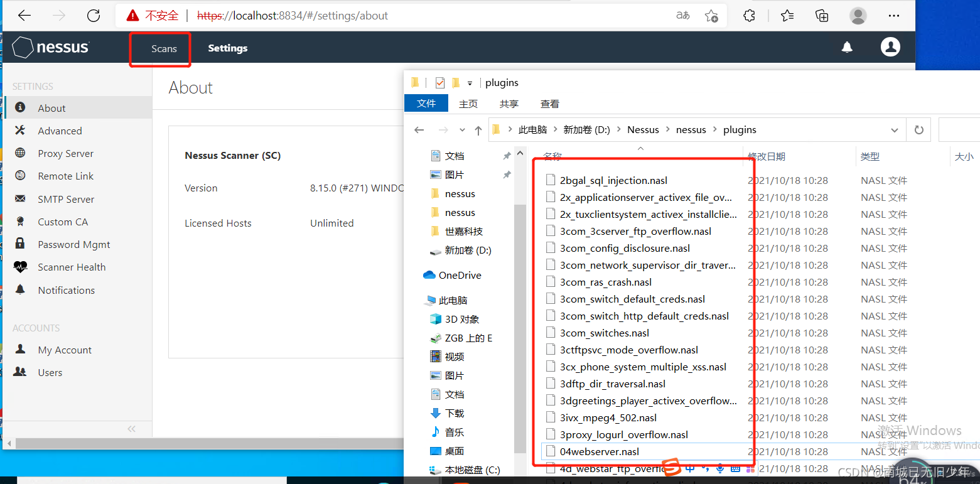
Task: Open Password Mgmt settings
Action: (x=74, y=244)
